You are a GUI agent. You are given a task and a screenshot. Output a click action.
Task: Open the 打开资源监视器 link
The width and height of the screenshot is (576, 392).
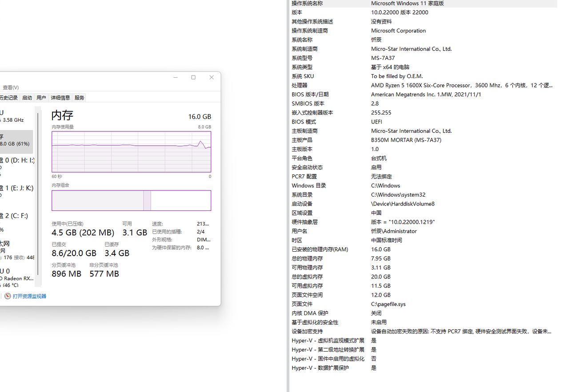[29, 296]
